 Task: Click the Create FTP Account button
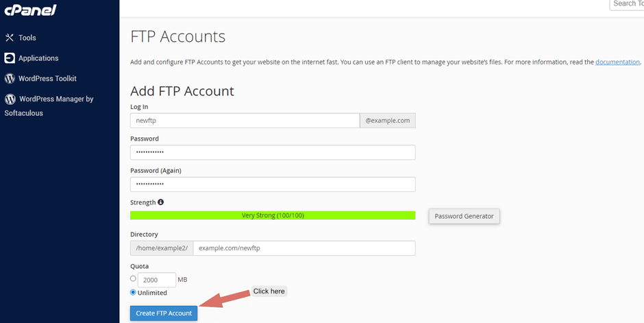coord(164,313)
